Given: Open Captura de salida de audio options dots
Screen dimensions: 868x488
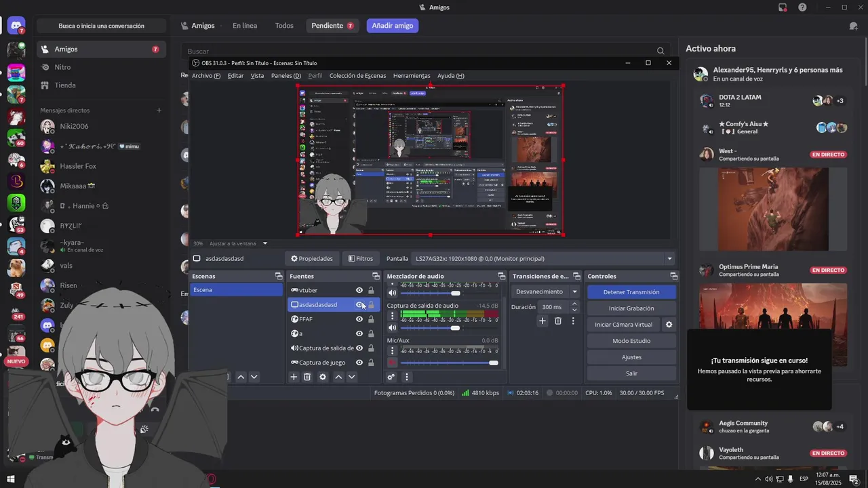Looking at the screenshot, I should pyautogui.click(x=392, y=316).
